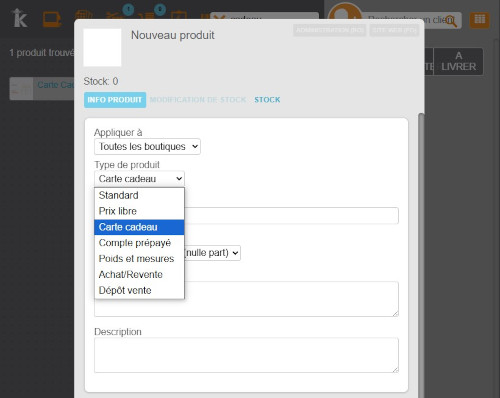Click the orange customer avatar icon

tap(345, 12)
